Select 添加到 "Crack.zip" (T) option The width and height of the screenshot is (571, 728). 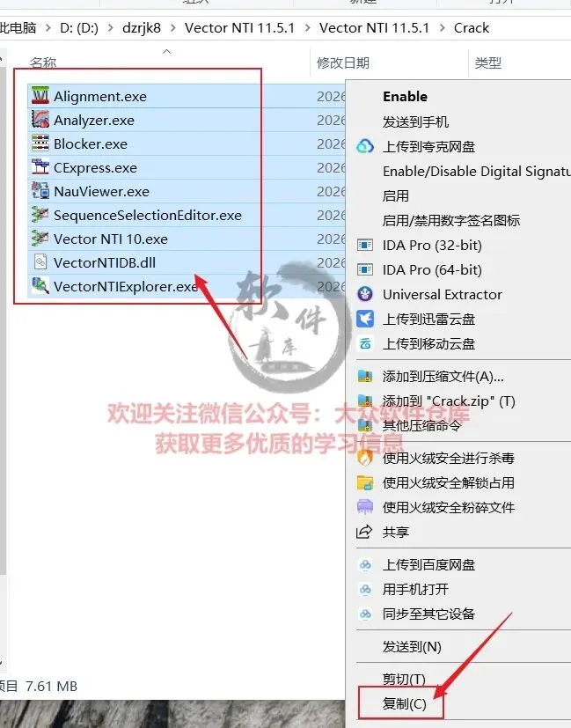coord(449,401)
